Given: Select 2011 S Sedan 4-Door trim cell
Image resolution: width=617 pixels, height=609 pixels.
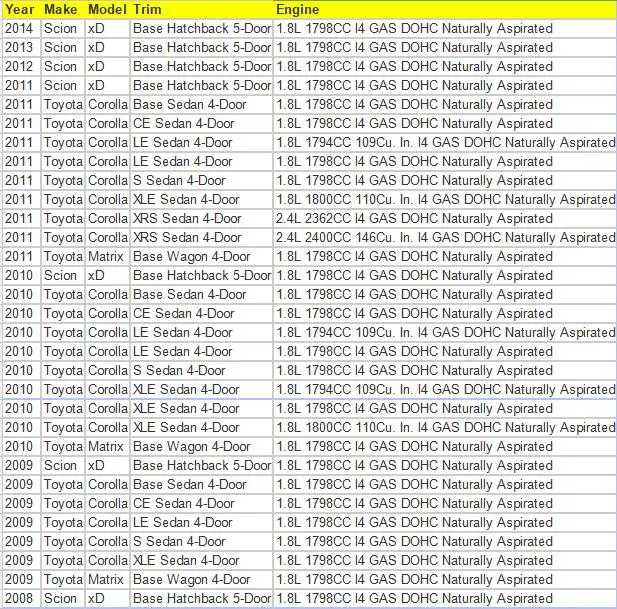Looking at the screenshot, I should pos(201,181).
